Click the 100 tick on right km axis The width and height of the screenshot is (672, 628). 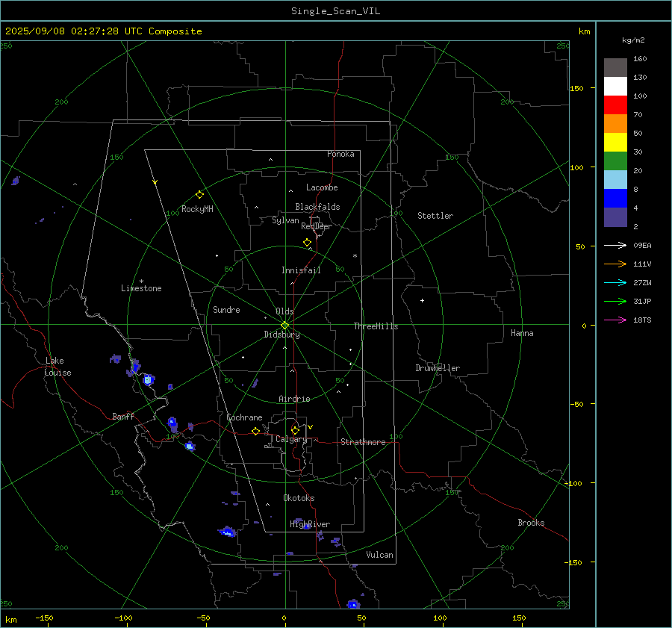577,167
